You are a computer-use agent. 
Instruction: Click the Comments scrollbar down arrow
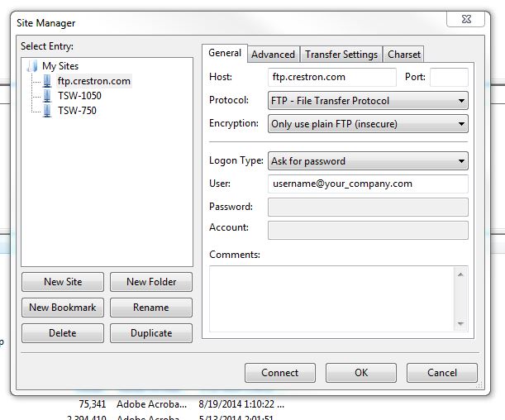[460, 323]
